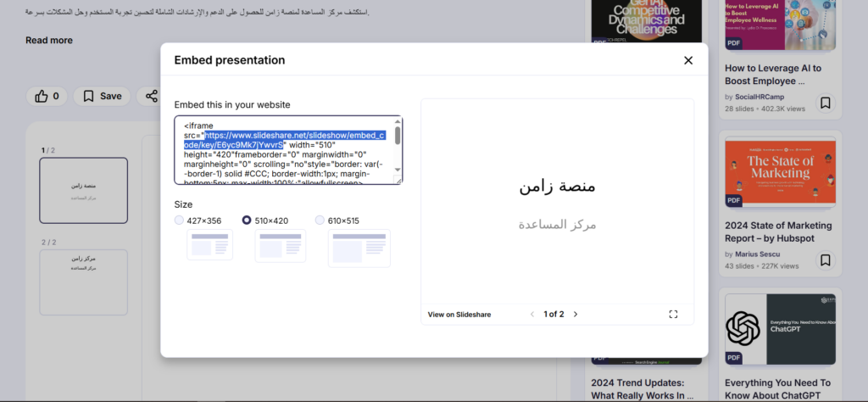Click the Read more link
The width and height of the screenshot is (868, 402).
(x=48, y=41)
